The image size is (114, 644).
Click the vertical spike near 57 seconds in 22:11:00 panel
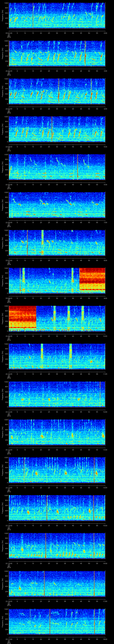pyautogui.click(x=100, y=394)
